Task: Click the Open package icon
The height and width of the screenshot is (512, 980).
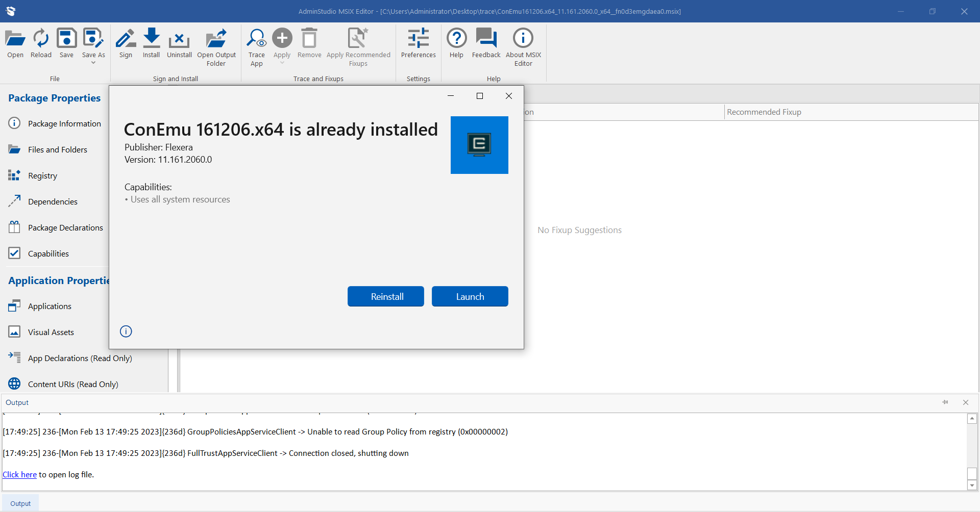Action: point(15,39)
